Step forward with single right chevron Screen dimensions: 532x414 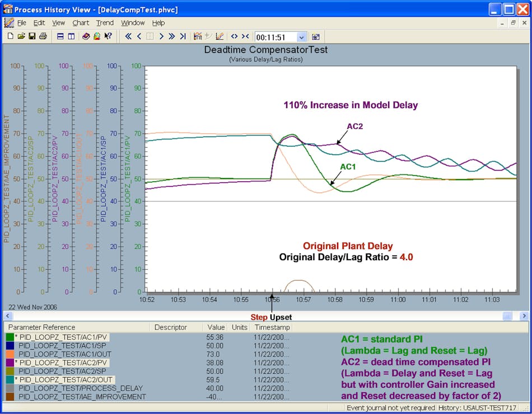(161, 37)
